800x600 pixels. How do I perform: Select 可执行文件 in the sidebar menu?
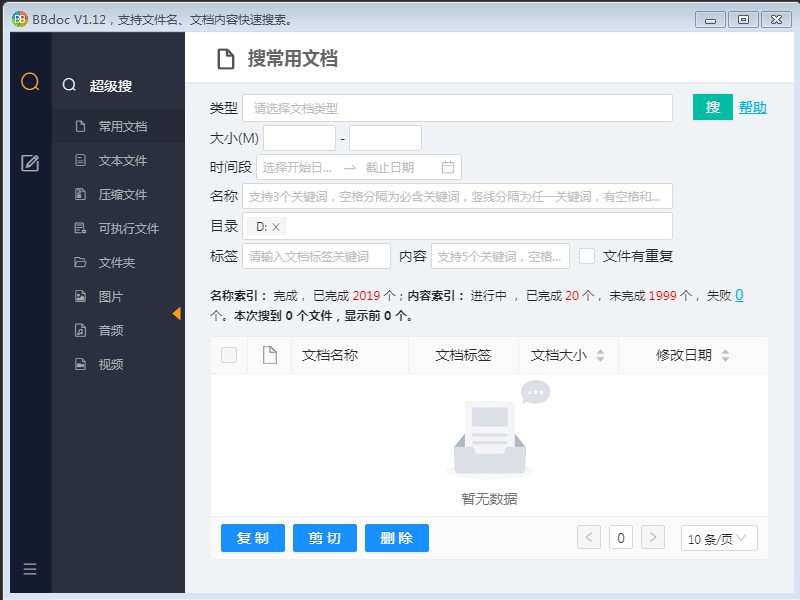pyautogui.click(x=118, y=228)
